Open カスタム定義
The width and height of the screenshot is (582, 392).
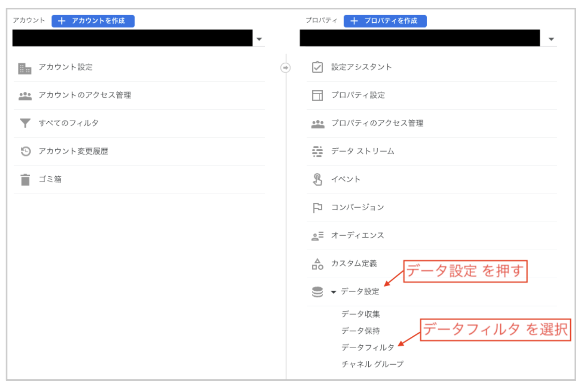354,263
